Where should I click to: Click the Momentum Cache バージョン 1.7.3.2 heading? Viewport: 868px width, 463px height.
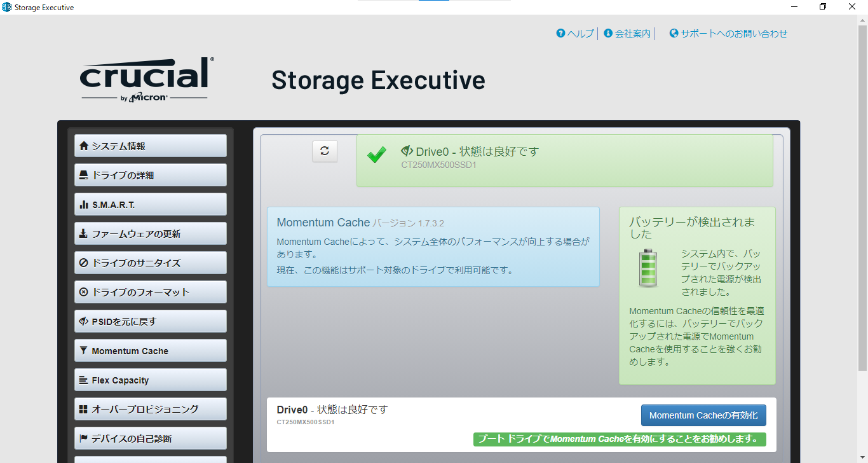pyautogui.click(x=360, y=223)
